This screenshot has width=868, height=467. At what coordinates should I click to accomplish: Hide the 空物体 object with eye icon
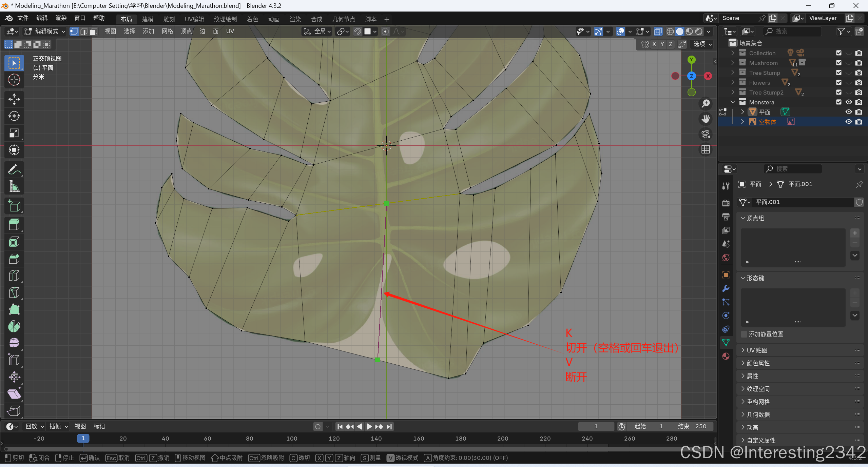[x=848, y=122]
